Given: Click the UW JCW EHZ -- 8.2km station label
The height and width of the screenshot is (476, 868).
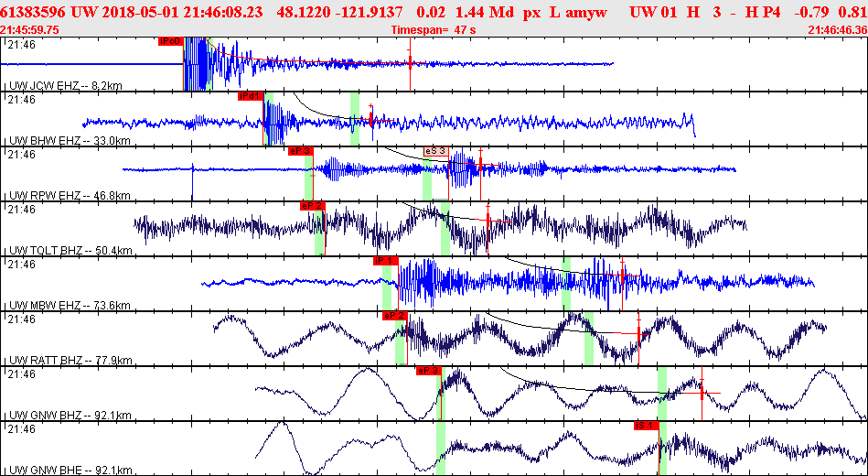Looking at the screenshot, I should pyautogui.click(x=67, y=86).
